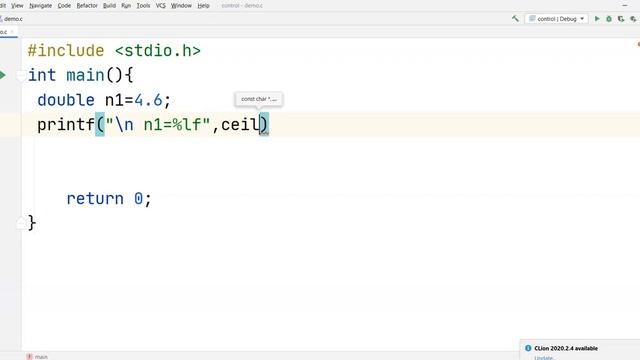Click Run with Coverage icon

(x=621, y=19)
